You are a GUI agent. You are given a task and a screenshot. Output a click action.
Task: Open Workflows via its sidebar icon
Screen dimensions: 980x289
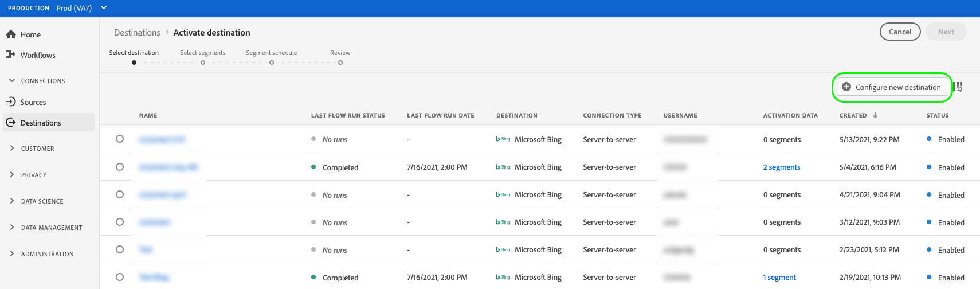11,54
